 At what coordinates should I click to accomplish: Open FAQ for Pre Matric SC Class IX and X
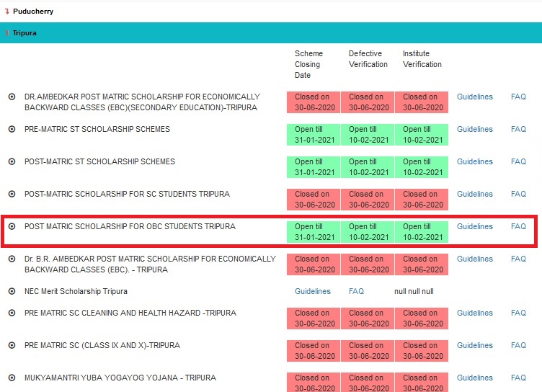518,345
